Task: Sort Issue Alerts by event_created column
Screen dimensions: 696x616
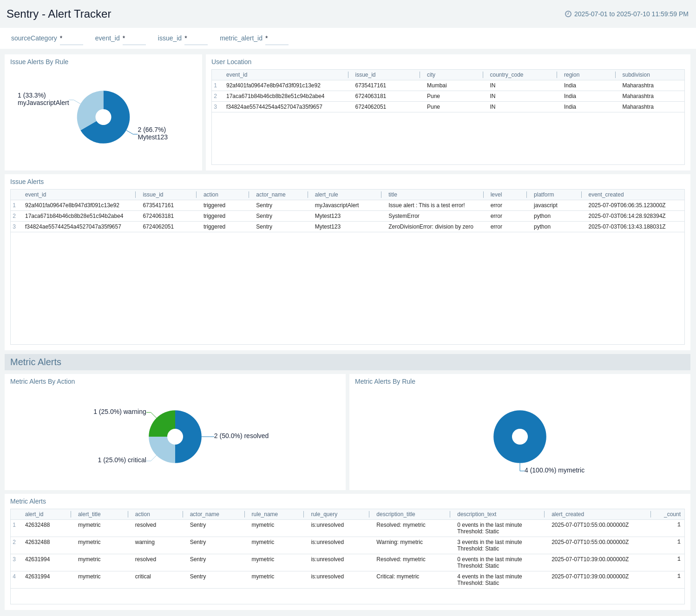Action: click(x=606, y=195)
